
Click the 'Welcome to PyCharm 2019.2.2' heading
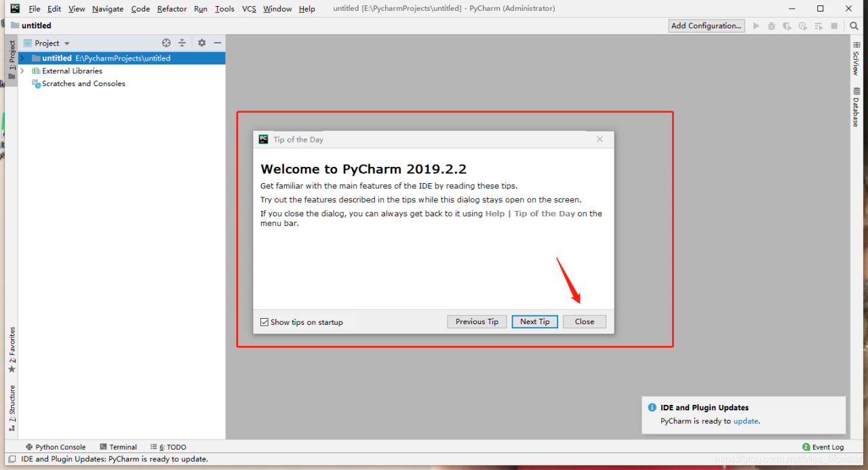coord(363,170)
